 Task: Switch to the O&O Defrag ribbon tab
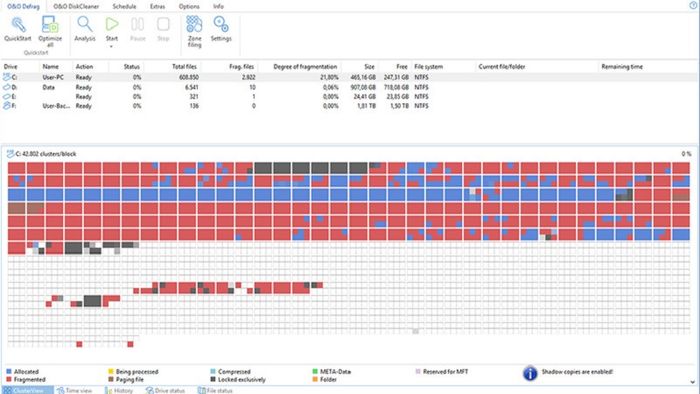tap(23, 6)
